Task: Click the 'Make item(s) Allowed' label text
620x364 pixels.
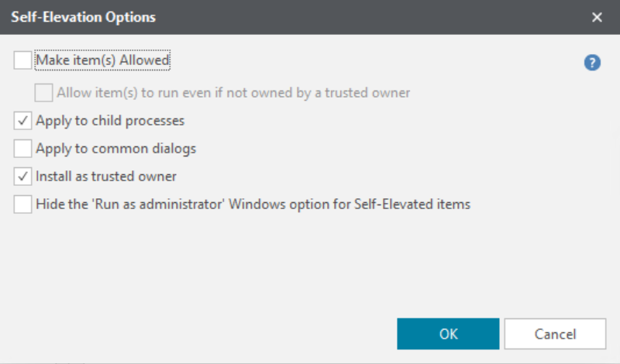Action: 102,60
